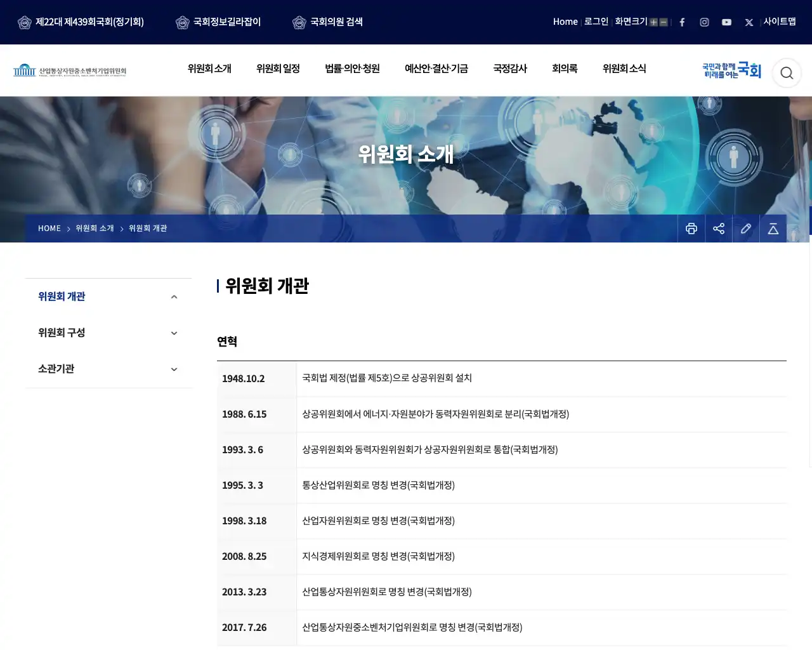812x650 pixels.
Task: Open the 회의록 main menu
Action: point(565,69)
